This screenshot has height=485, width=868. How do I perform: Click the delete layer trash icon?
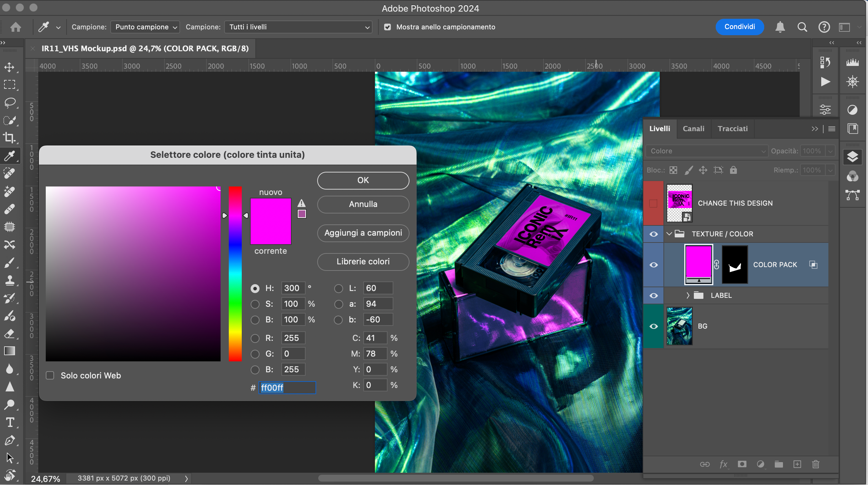tap(816, 464)
